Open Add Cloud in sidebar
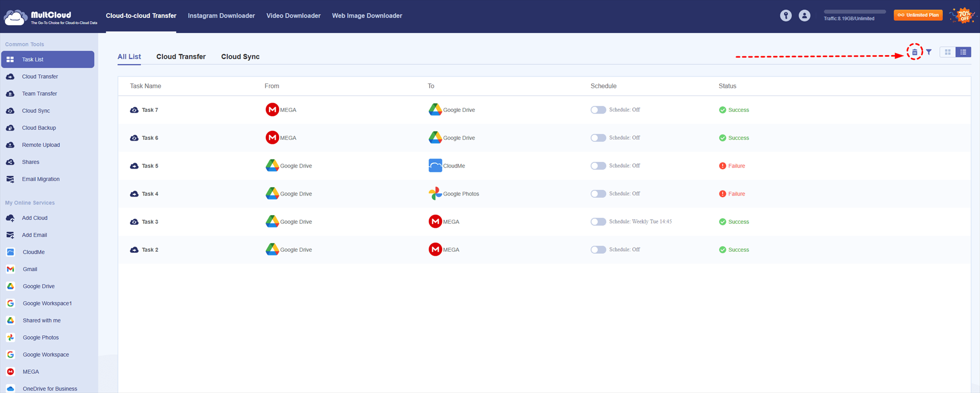Screen dimensions: 980x393 [x=35, y=218]
